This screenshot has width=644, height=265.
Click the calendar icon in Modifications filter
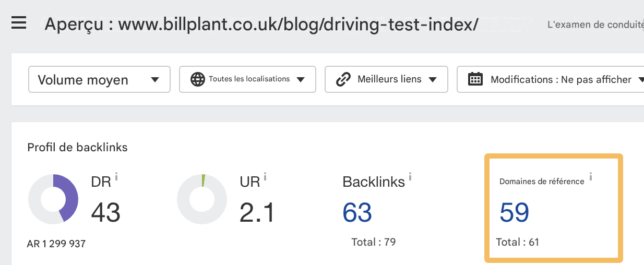click(x=475, y=79)
